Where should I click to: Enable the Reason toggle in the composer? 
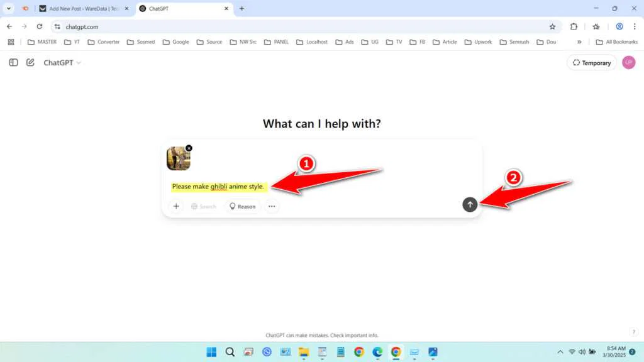[242, 206]
